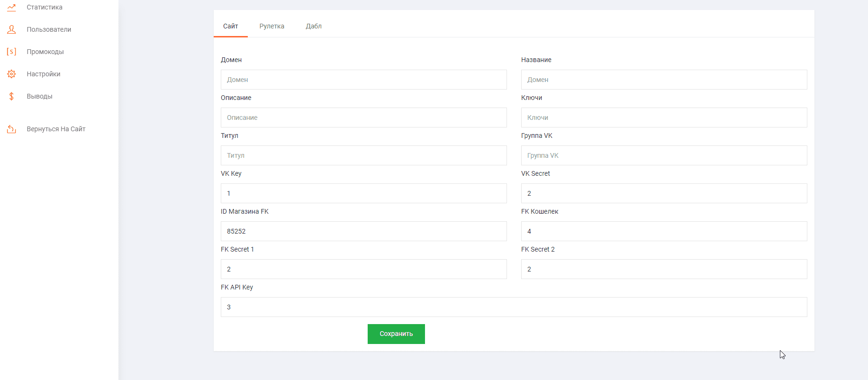The width and height of the screenshot is (868, 380).
Task: Click the Settings gear icon
Action: pyautogui.click(x=11, y=74)
